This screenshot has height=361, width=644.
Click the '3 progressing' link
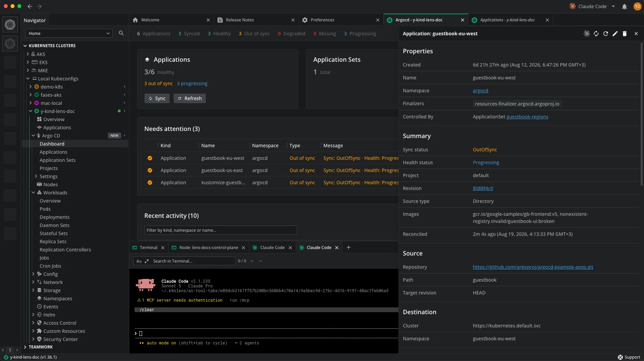[x=192, y=83]
